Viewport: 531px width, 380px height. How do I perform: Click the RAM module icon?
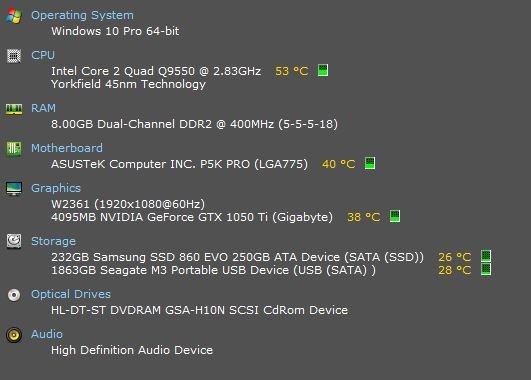tap(14, 109)
